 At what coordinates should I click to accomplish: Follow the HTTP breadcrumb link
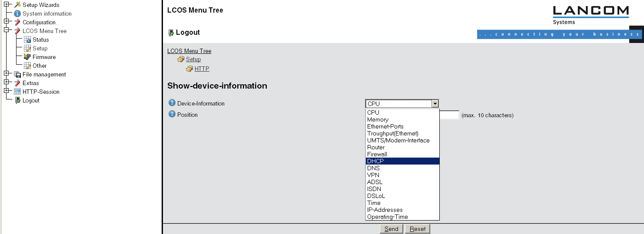click(202, 69)
